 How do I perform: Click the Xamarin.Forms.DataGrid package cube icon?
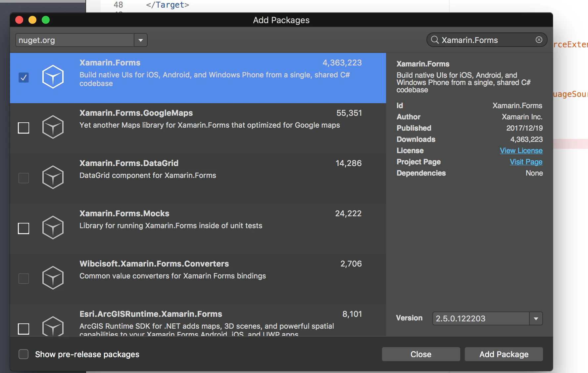53,177
